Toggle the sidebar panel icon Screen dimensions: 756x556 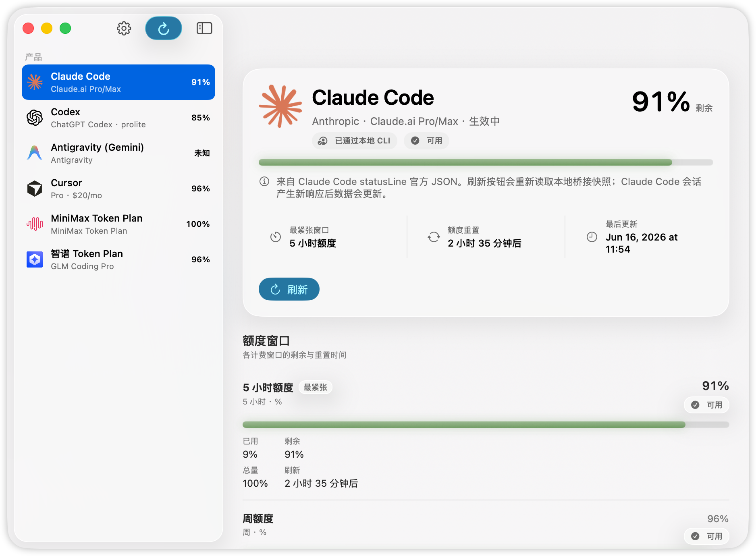pos(204,28)
